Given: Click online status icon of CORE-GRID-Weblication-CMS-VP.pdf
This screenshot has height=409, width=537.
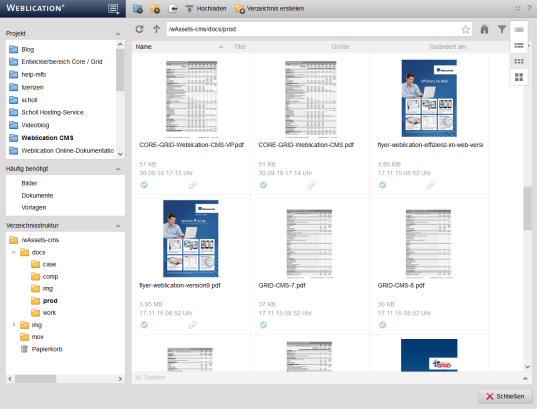Looking at the screenshot, I should pyautogui.click(x=144, y=185).
